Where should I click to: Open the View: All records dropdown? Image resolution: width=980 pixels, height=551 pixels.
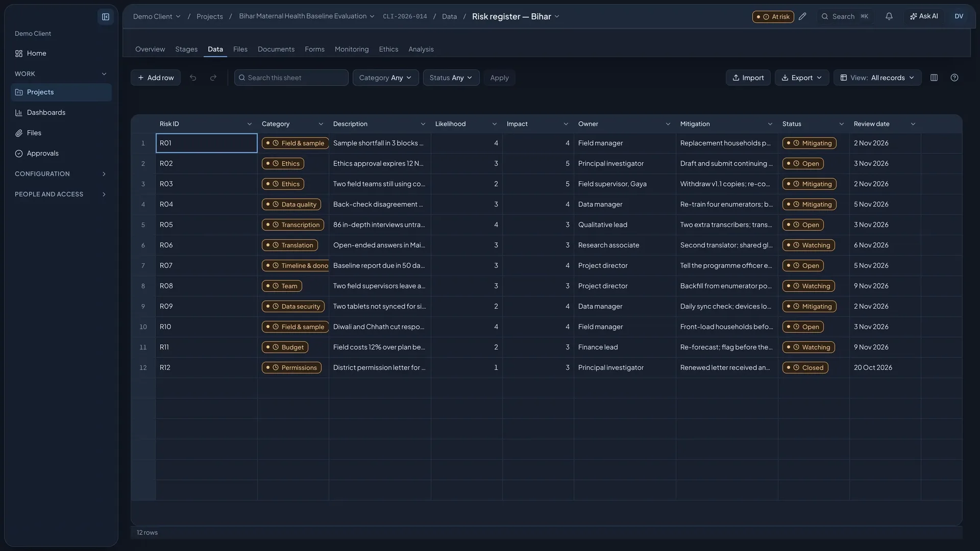tap(877, 78)
